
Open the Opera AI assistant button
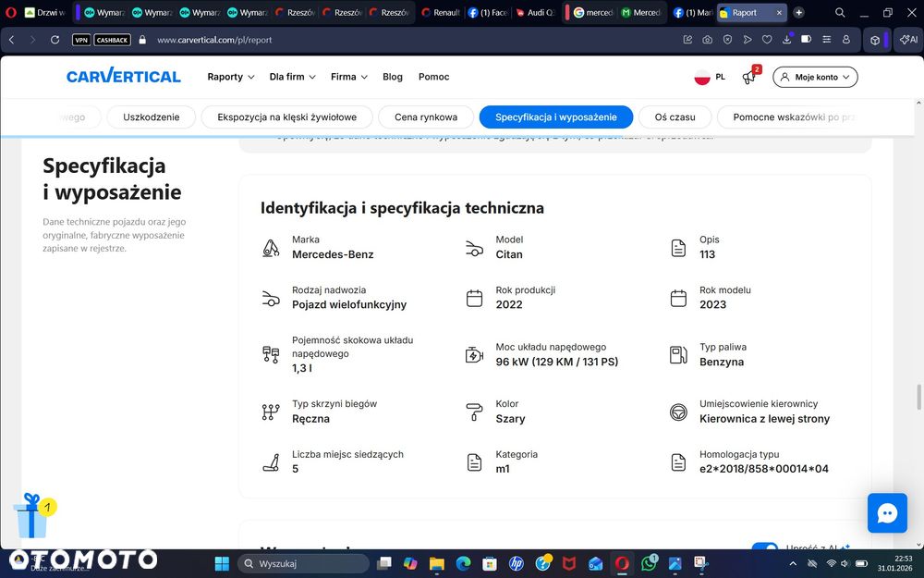coord(908,40)
